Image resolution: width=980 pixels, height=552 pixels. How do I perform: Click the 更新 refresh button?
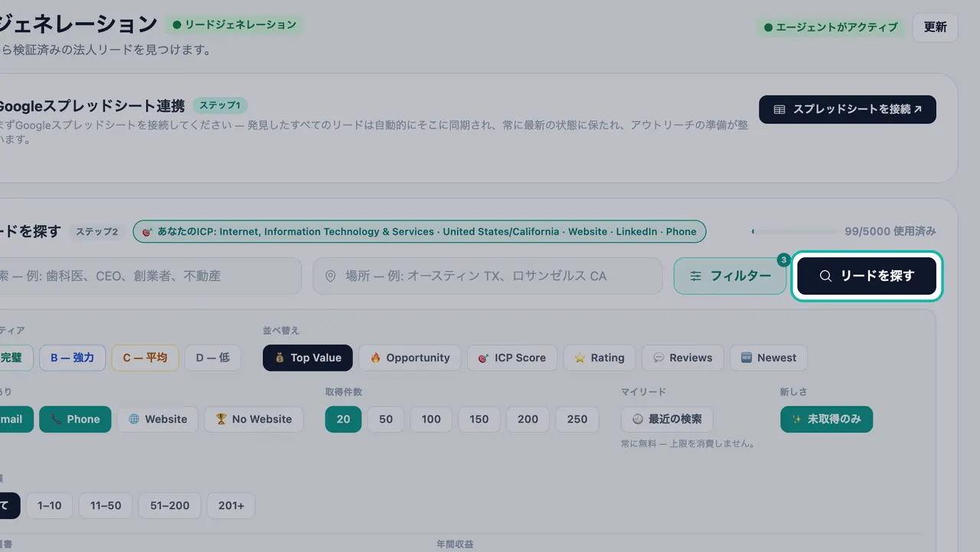(936, 28)
